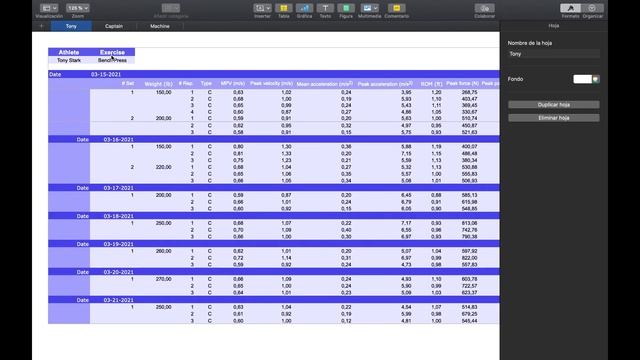This screenshot has width=640, height=360.
Task: Click the Duplicar hoja button
Action: click(x=553, y=105)
